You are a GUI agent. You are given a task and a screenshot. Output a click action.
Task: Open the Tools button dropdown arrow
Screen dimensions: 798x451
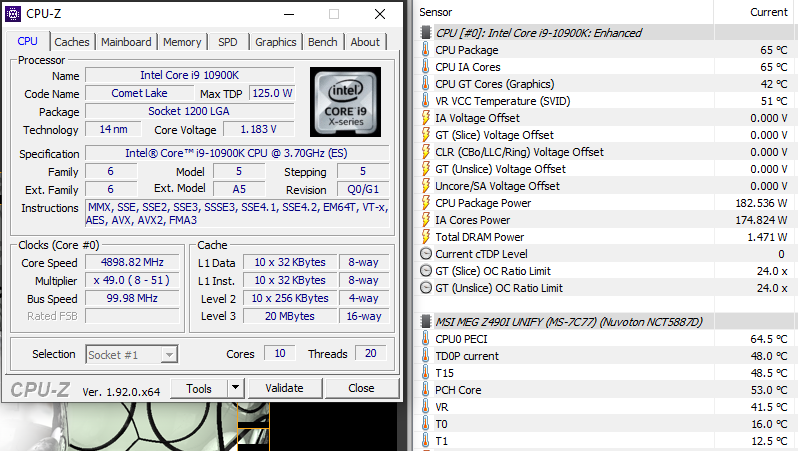point(235,388)
